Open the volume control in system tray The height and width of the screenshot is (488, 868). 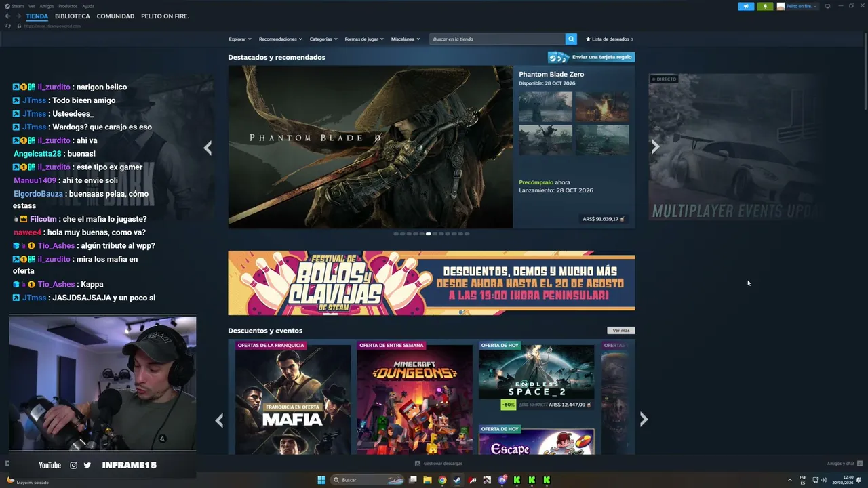[x=824, y=480]
